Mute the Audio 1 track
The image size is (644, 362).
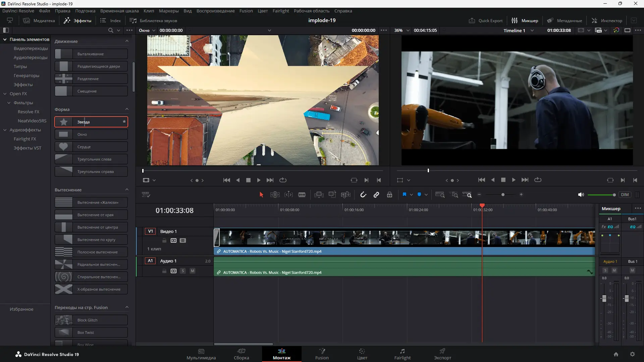pyautogui.click(x=193, y=271)
